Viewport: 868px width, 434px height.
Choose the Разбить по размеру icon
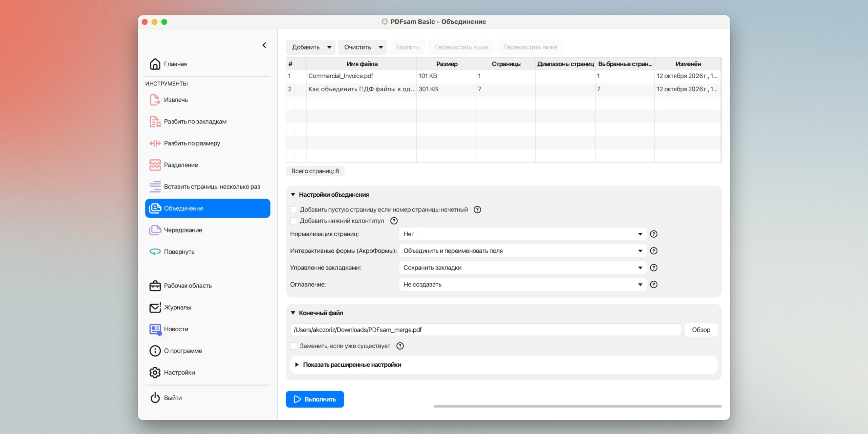coord(155,143)
